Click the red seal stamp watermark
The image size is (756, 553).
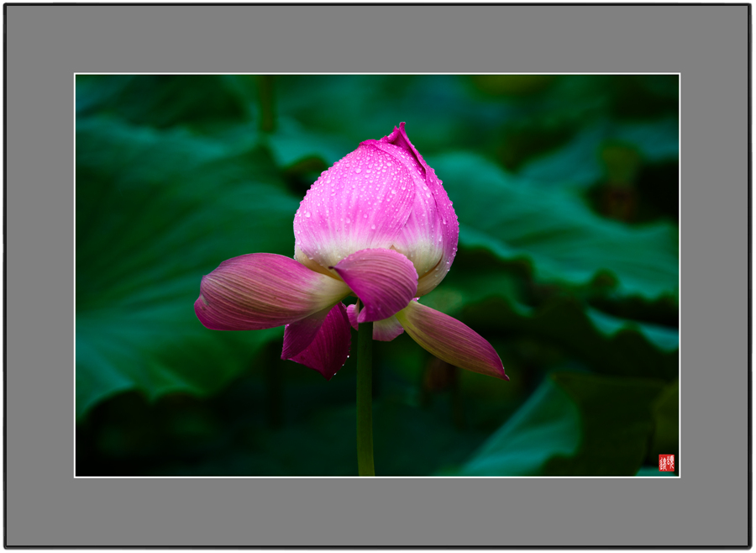(x=666, y=462)
